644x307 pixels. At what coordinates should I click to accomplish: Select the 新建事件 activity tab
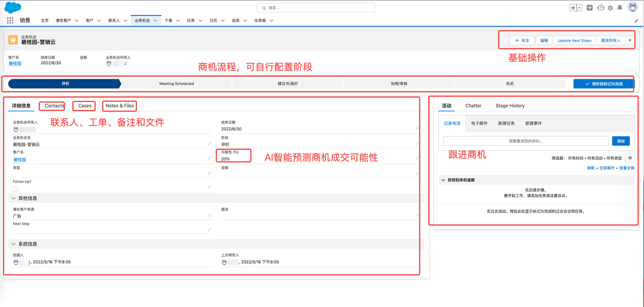[x=533, y=123]
